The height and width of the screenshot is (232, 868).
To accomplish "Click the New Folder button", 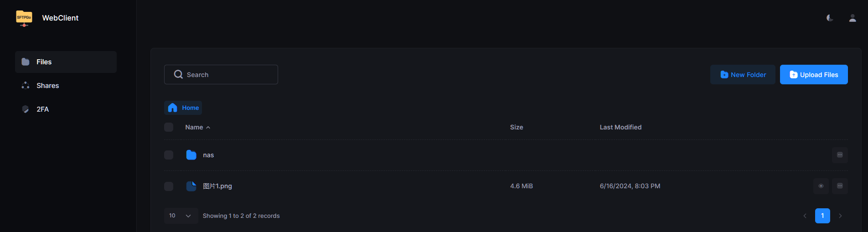I will pos(743,75).
